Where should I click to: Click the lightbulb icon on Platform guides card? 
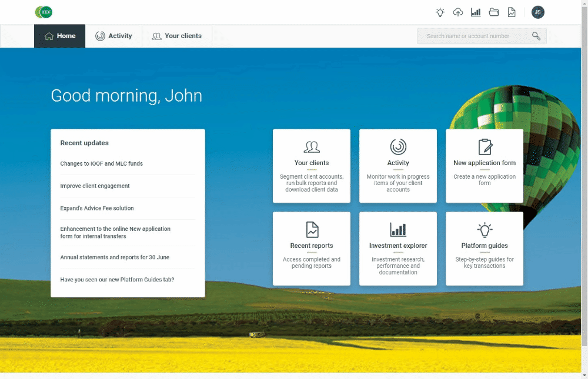point(485,230)
